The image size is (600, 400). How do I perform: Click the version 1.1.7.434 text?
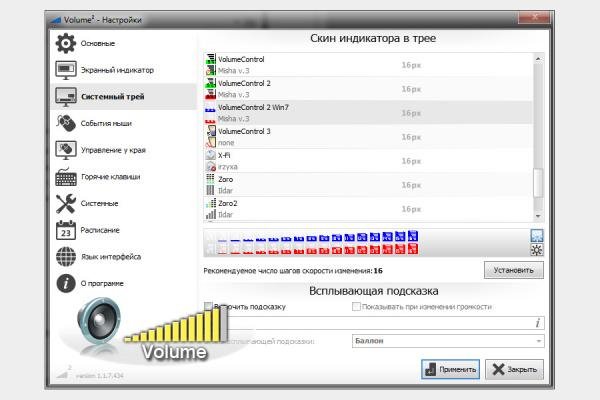(x=99, y=376)
